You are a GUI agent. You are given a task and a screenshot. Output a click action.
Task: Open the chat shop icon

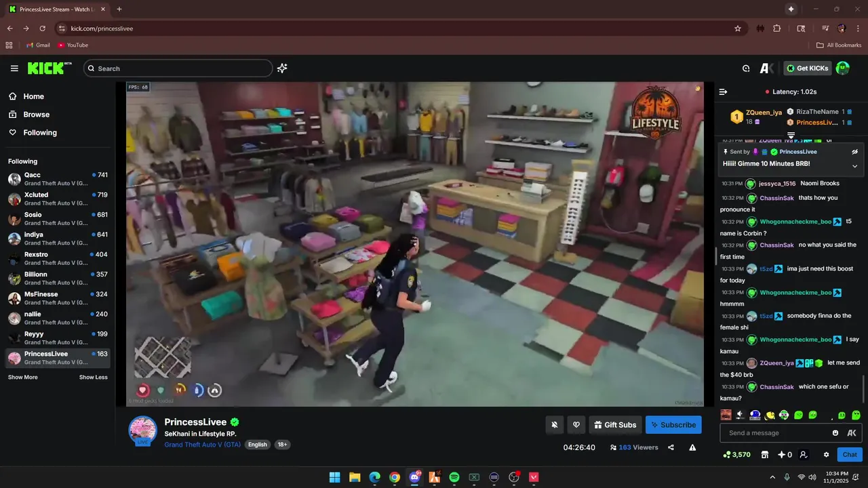coord(765,455)
